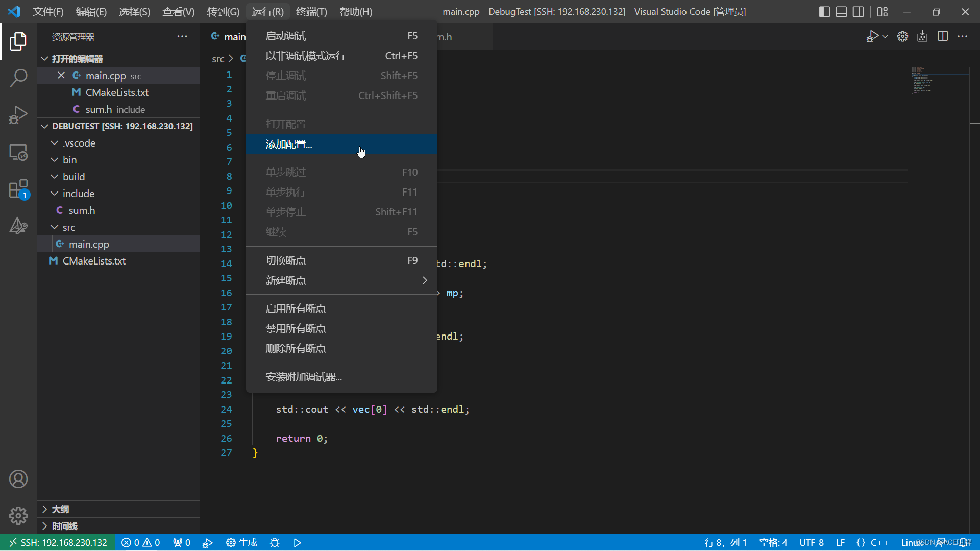Click the gear icon in editor toolbar
The width and height of the screenshot is (980, 551).
pyautogui.click(x=902, y=36)
